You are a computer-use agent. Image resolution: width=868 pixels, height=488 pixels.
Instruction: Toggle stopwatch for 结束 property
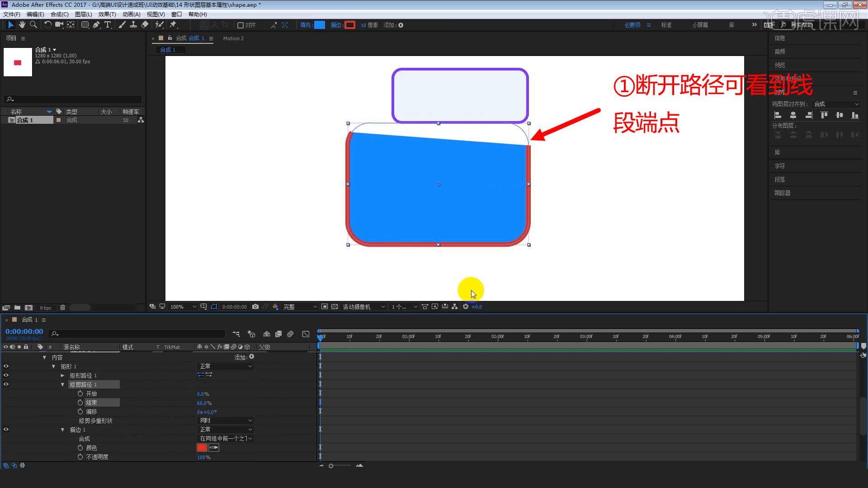[x=80, y=403]
